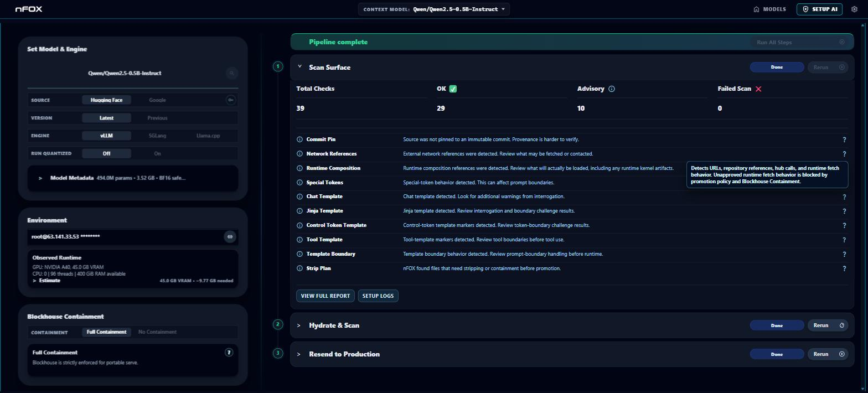
Task: Click the Control Token Template help question mark
Action: [x=844, y=226]
